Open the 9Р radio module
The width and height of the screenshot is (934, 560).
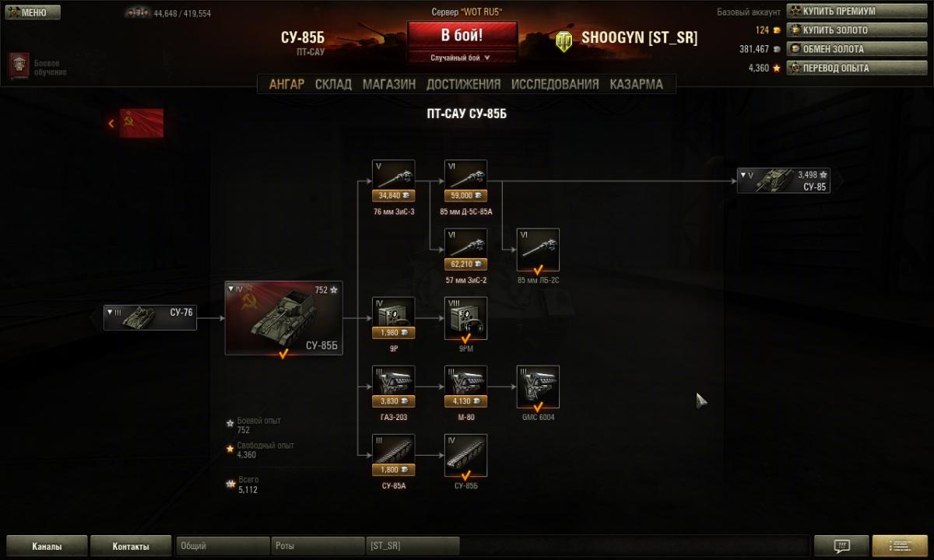(x=393, y=318)
